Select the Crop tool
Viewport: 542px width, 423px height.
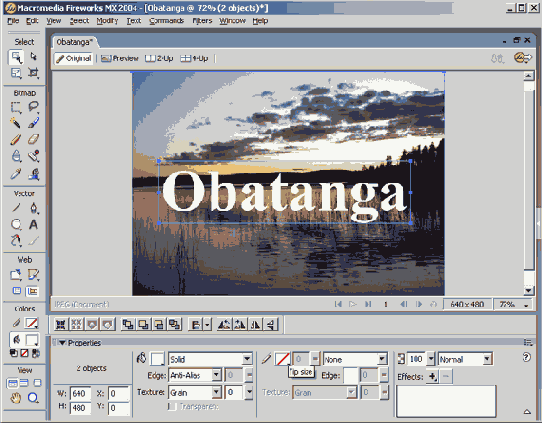(33, 73)
